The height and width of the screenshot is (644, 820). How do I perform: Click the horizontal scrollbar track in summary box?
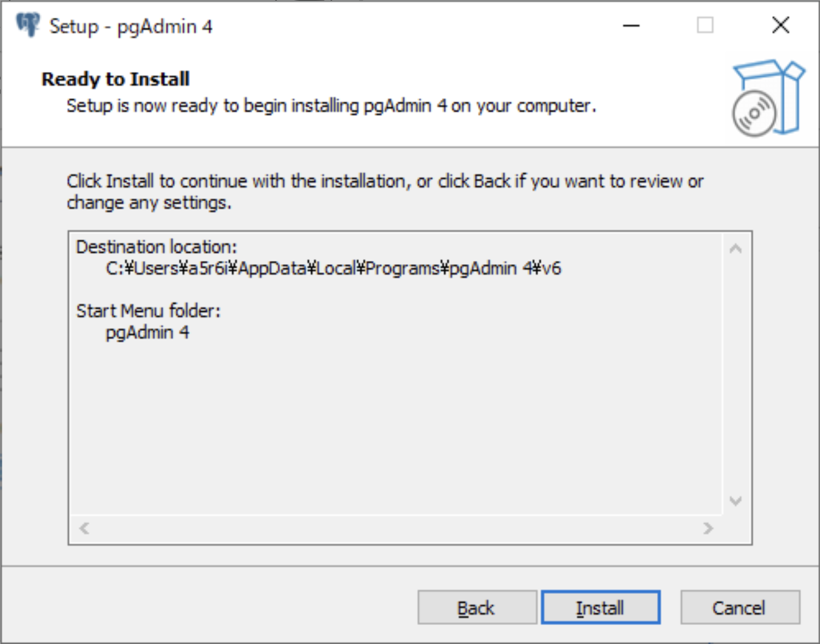(396, 528)
